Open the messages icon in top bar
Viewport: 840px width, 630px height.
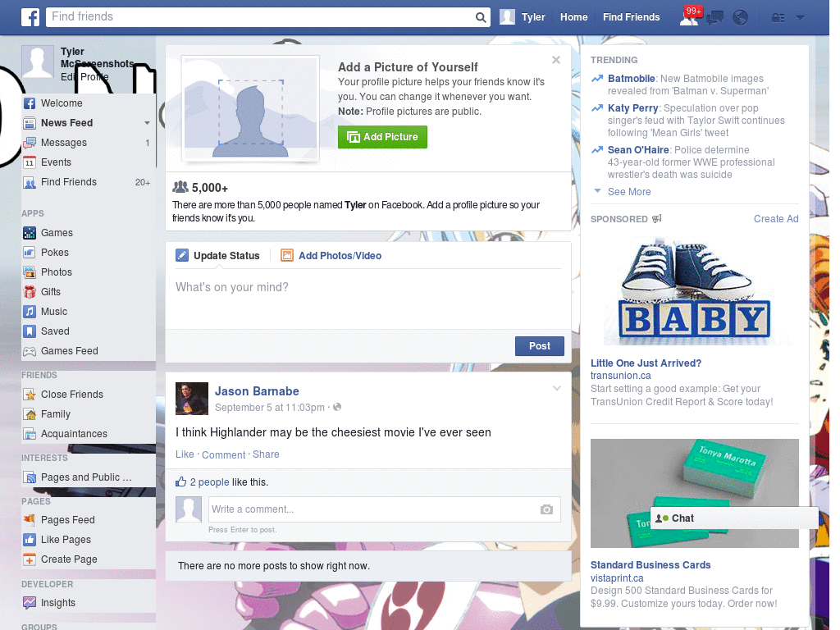[714, 18]
